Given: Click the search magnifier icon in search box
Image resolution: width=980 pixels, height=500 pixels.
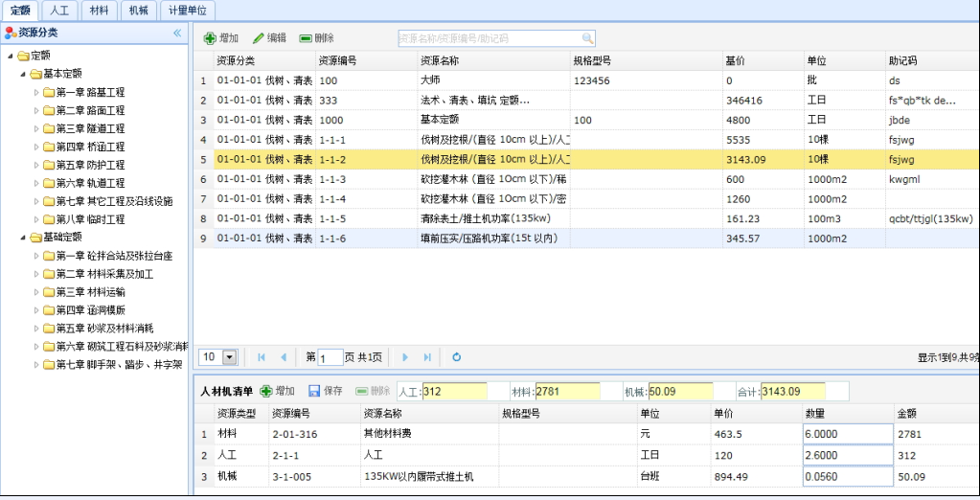Looking at the screenshot, I should (x=587, y=38).
